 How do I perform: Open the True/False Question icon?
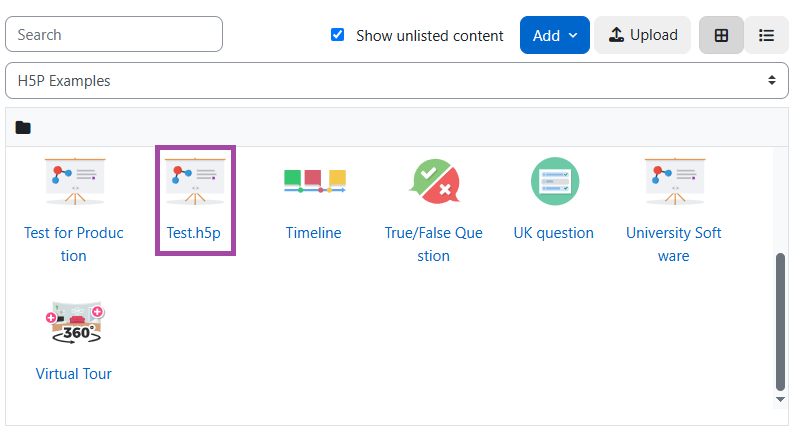[x=435, y=181]
